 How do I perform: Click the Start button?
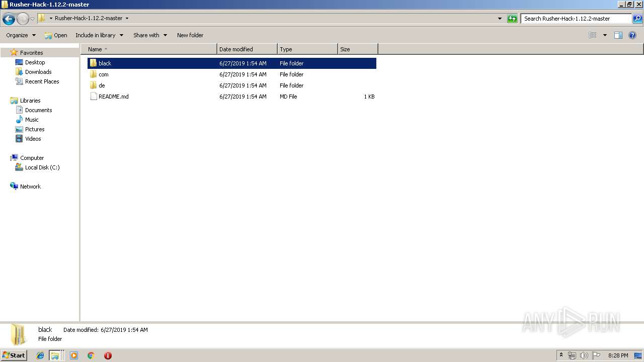14,355
